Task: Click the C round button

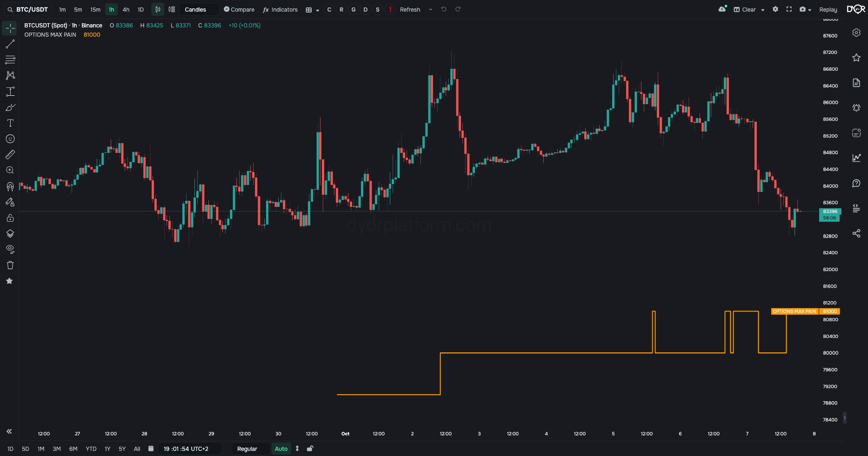Action: tap(329, 10)
